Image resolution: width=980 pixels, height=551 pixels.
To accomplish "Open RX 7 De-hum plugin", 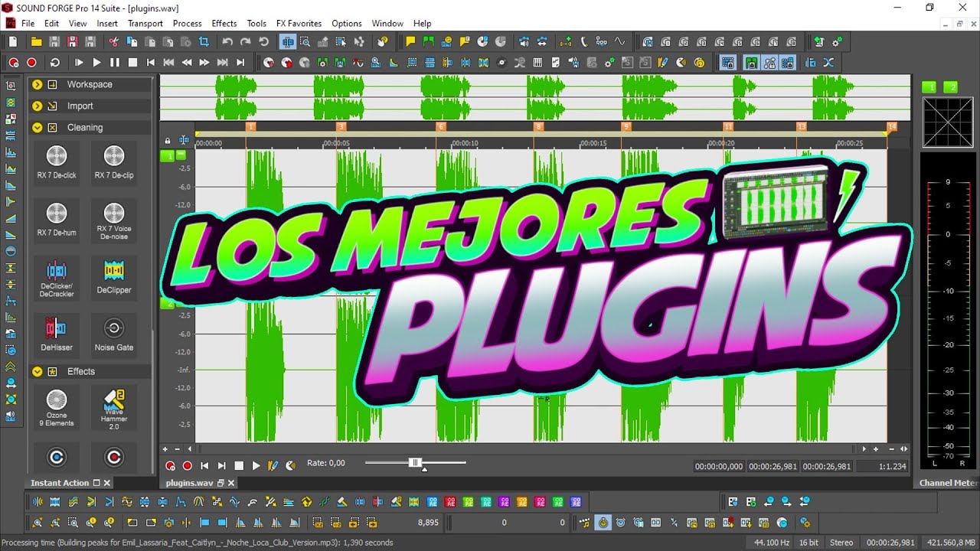I will 57,220.
